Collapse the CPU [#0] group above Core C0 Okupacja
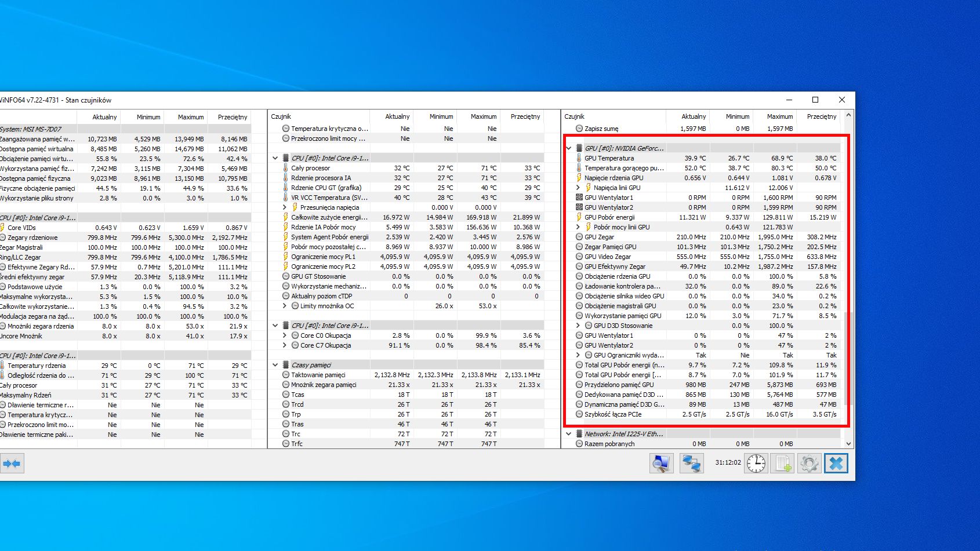Viewport: 980px width, 551px height. click(275, 326)
